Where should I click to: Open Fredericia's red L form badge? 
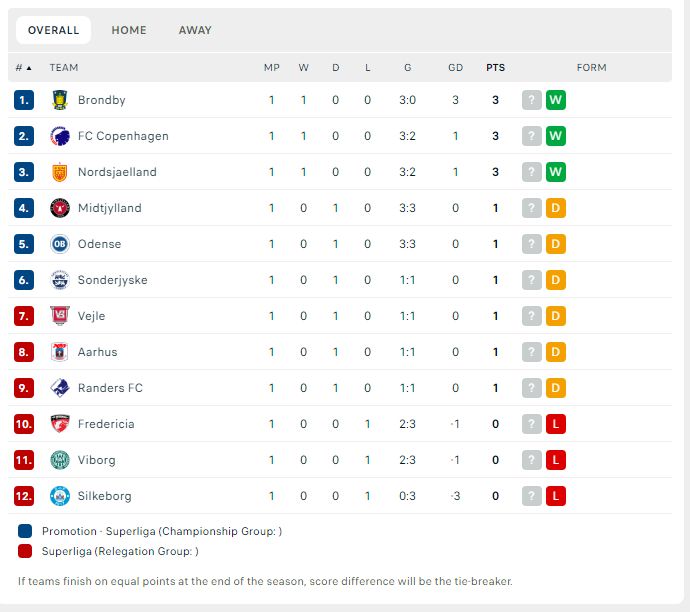pyautogui.click(x=556, y=424)
